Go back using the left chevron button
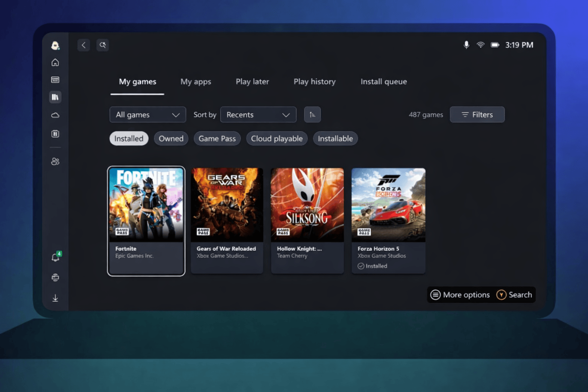This screenshot has width=588, height=392. coord(84,45)
